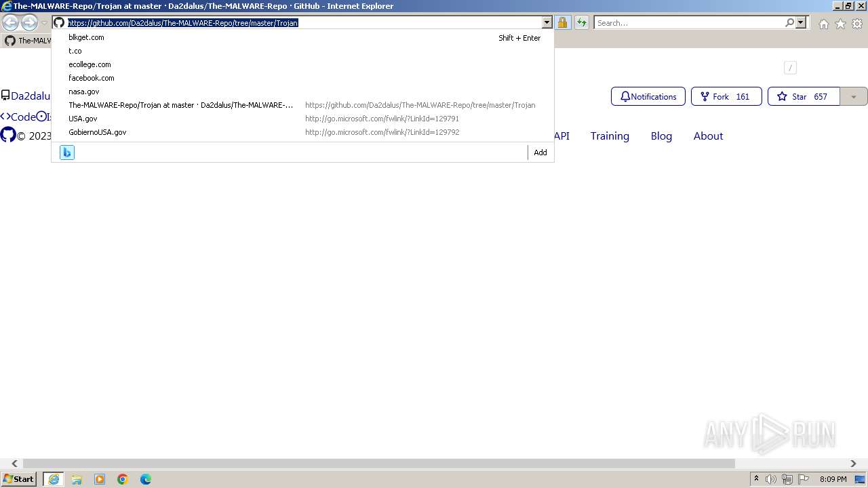Click the slash shortcut key badge
This screenshot has width=868, height=488.
point(790,68)
